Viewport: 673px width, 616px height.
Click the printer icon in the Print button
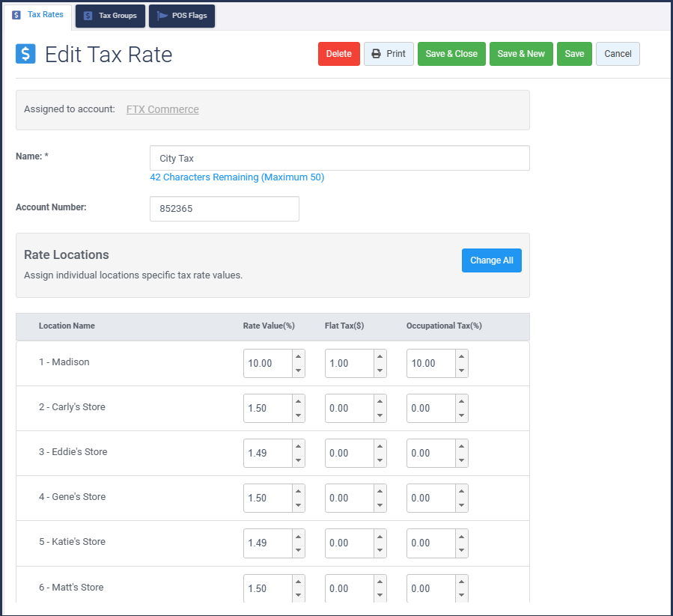click(x=377, y=53)
